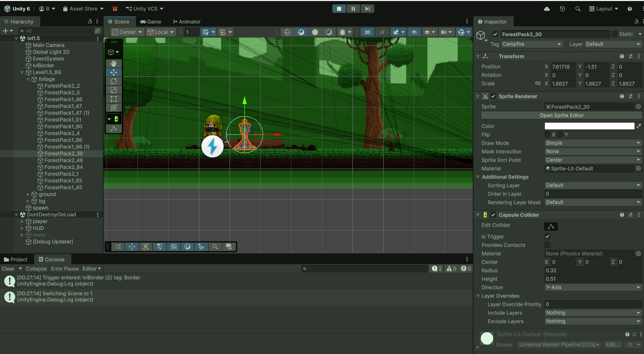Screen dimensions: 644x354
Task: Open the Mask Interaction dropdown
Action: pos(593,151)
